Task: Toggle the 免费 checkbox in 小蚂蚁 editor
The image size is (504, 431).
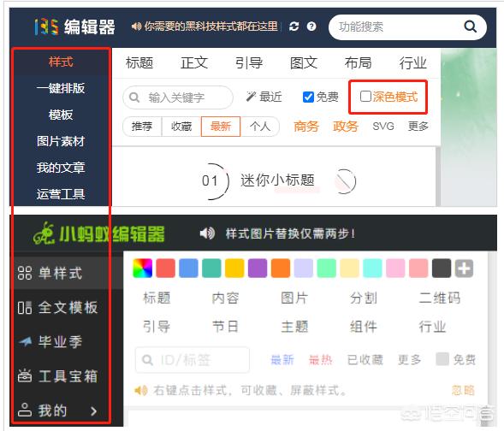Action: [x=442, y=359]
